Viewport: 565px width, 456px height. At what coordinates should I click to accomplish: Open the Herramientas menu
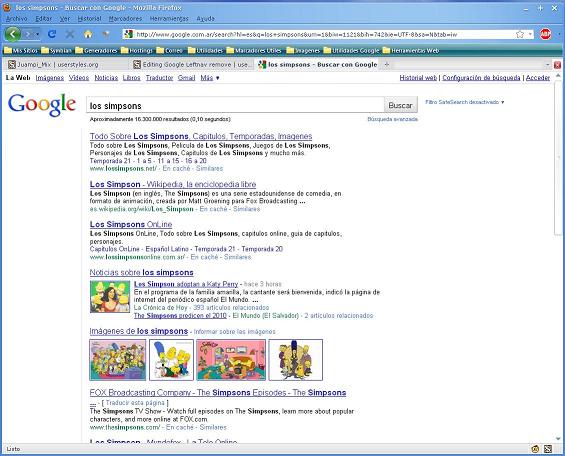click(169, 18)
